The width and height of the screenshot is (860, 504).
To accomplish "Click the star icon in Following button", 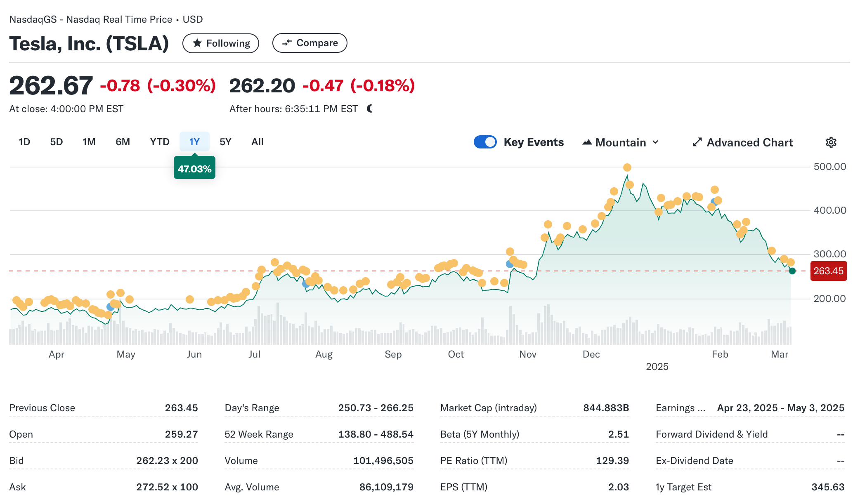I will [x=197, y=43].
